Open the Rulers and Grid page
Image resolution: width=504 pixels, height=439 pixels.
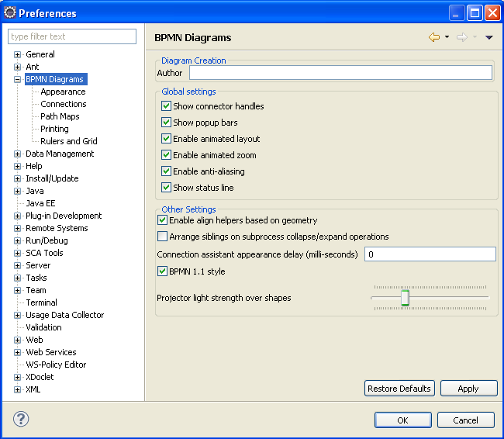click(69, 141)
